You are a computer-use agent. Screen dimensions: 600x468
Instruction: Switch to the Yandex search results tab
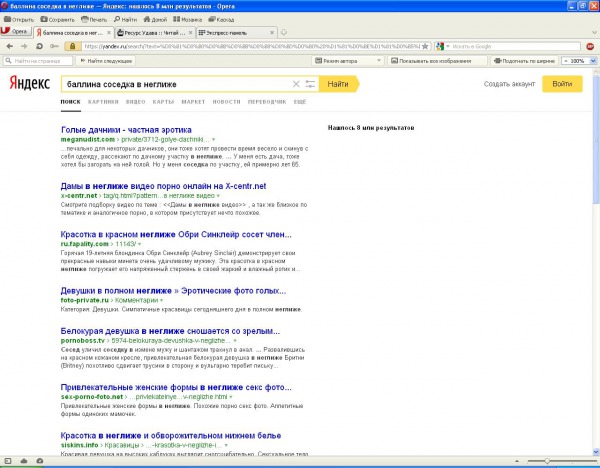click(x=73, y=33)
